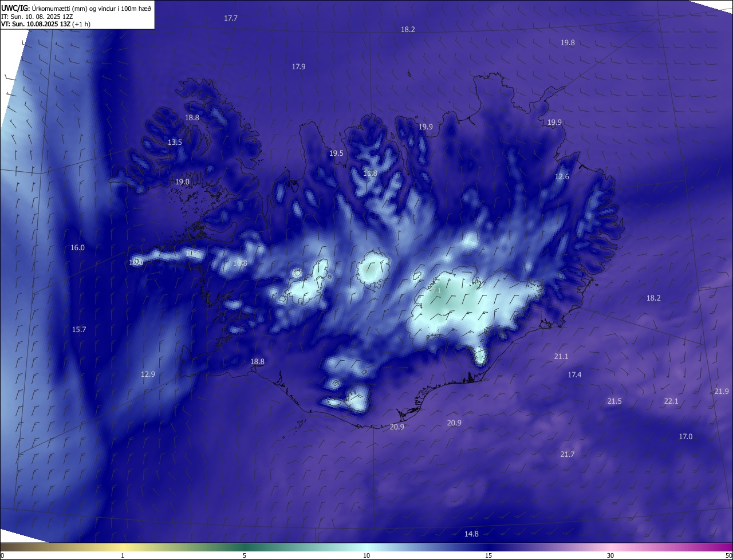Click the color scale label 50
733x560 pixels.
pyautogui.click(x=729, y=556)
